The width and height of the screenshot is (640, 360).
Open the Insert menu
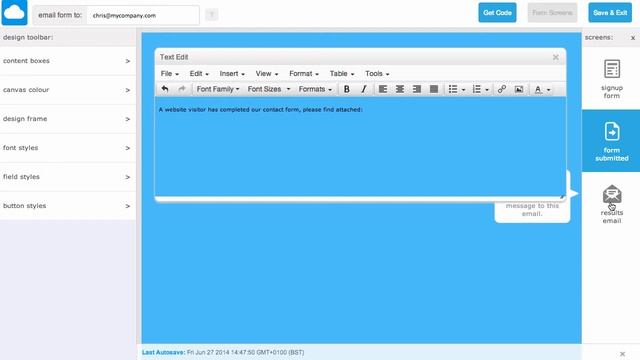(x=232, y=73)
